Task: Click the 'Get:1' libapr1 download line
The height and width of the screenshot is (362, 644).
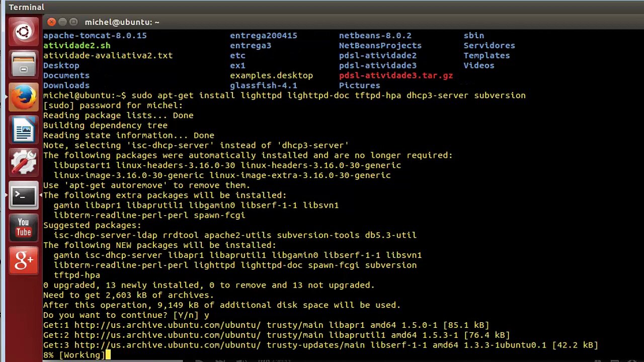Action: point(266,325)
